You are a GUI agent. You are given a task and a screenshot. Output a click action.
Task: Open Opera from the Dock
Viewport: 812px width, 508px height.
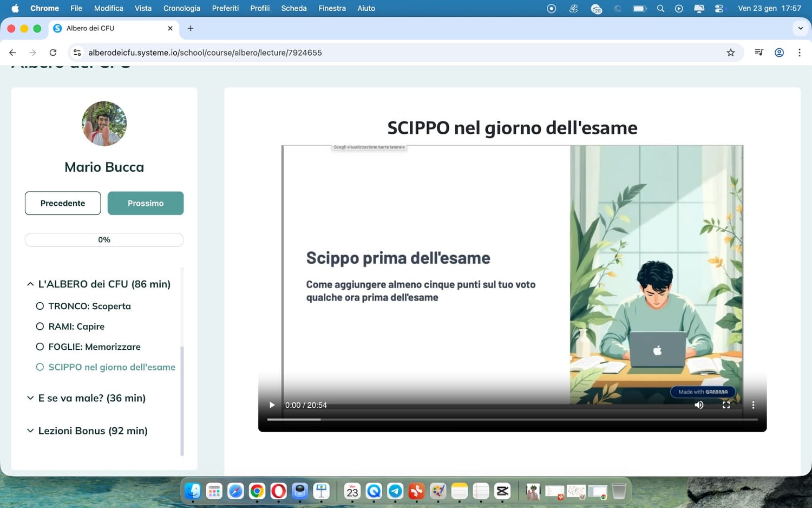[x=278, y=491]
